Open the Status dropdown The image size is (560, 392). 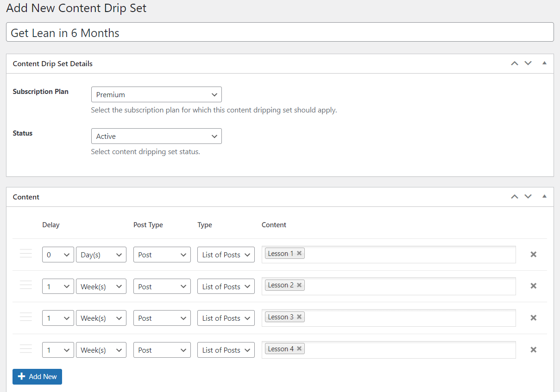(157, 136)
